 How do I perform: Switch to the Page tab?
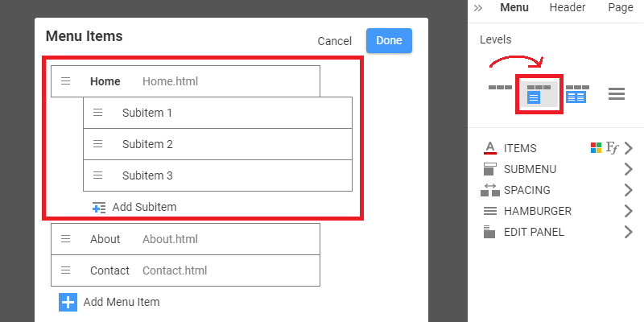coord(621,7)
